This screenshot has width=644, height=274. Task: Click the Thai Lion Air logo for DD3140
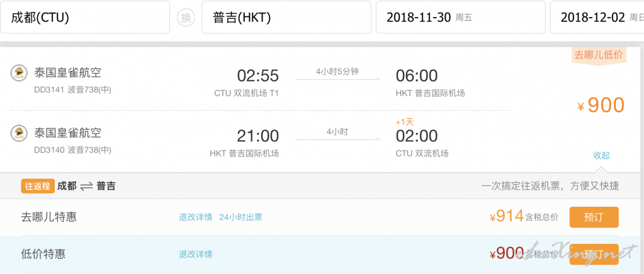[19, 133]
